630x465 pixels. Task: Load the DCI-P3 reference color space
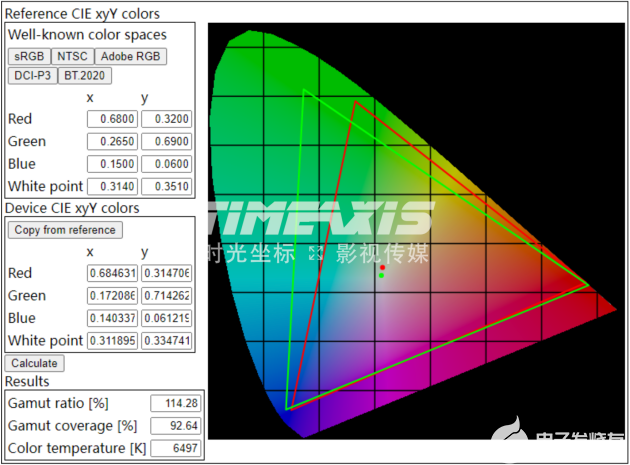pyautogui.click(x=32, y=75)
